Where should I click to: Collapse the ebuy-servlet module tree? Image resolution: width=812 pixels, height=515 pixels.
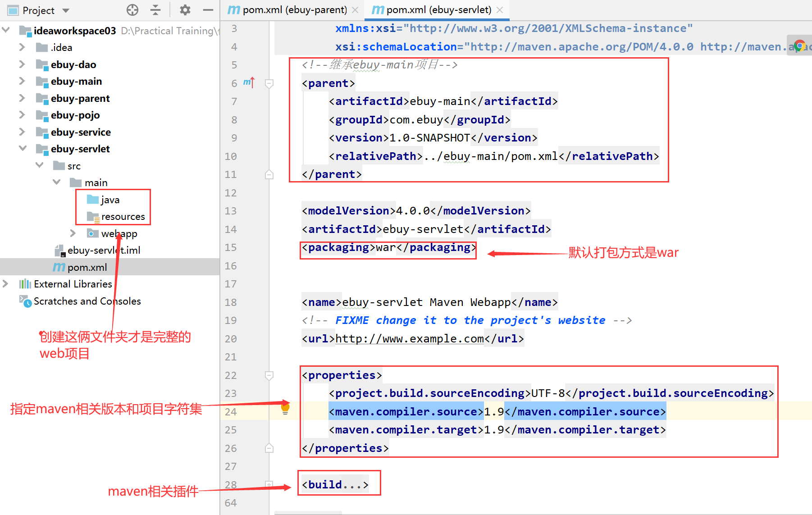click(23, 149)
